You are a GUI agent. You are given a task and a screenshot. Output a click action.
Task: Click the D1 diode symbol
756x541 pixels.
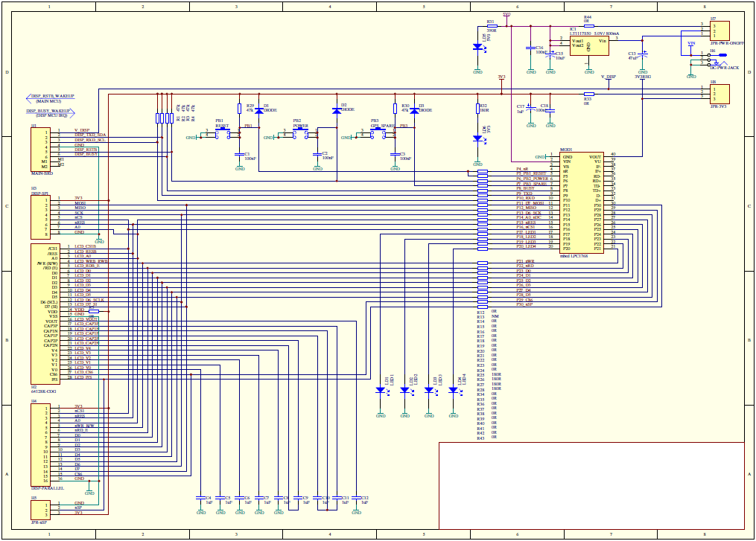[x=259, y=111]
